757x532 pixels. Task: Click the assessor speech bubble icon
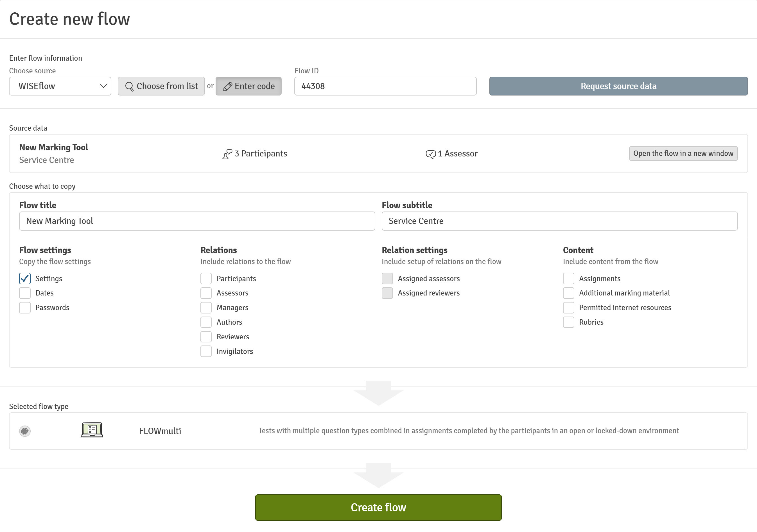point(431,154)
